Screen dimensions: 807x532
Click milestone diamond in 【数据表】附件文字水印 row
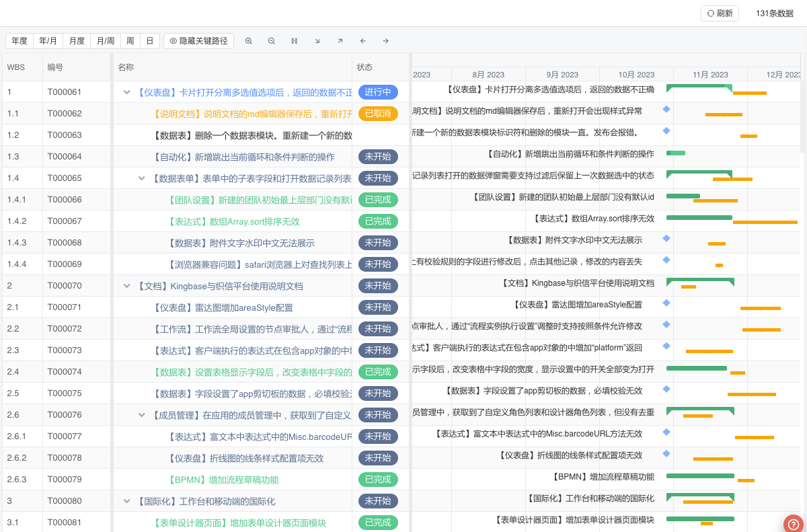(666, 238)
